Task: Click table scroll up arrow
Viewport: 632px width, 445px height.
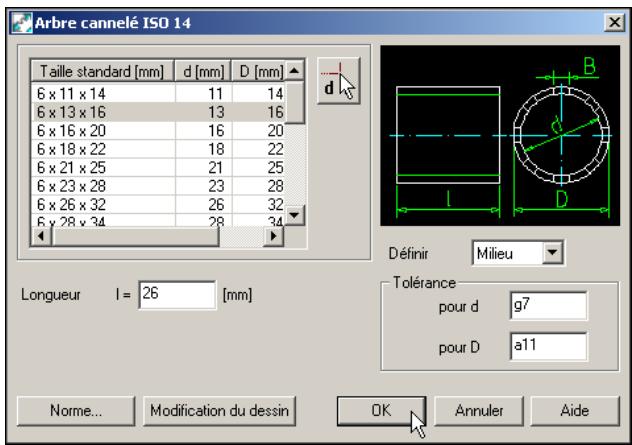Action: point(294,71)
